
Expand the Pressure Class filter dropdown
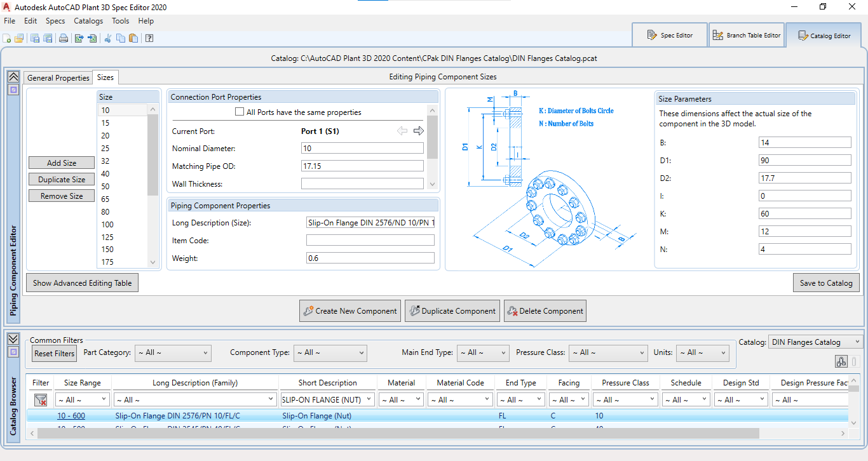coord(608,352)
